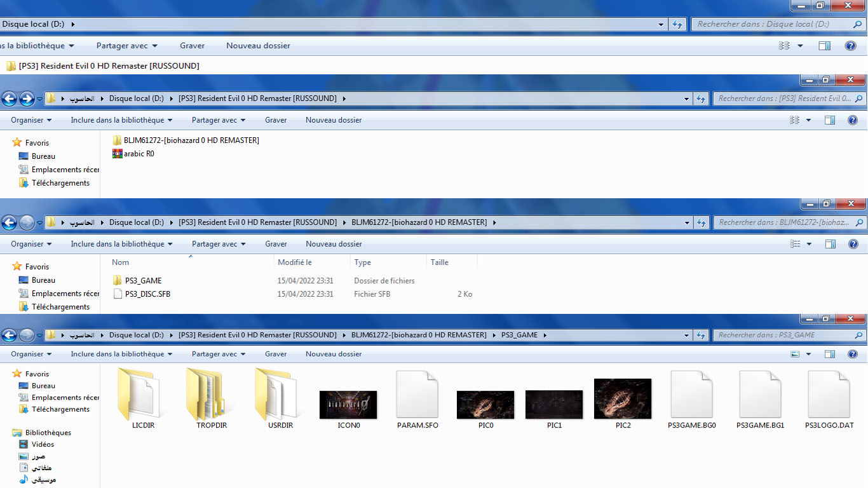Open the LICDIR folder
Screen dimensions: 868x488
139,395
